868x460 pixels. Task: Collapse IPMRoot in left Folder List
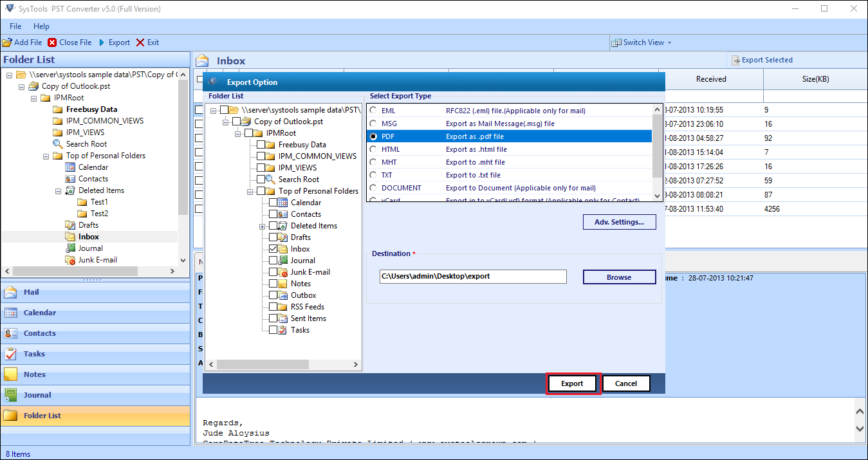(33, 98)
